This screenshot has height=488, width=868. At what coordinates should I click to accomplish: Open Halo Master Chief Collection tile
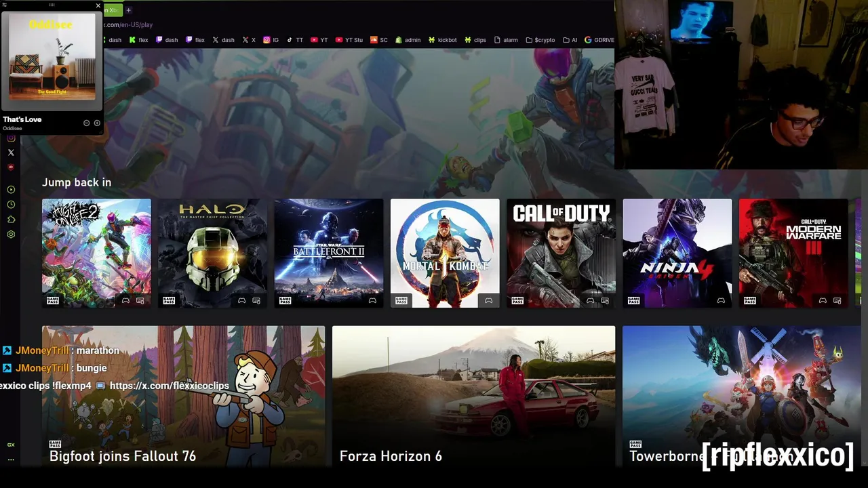[x=213, y=253]
